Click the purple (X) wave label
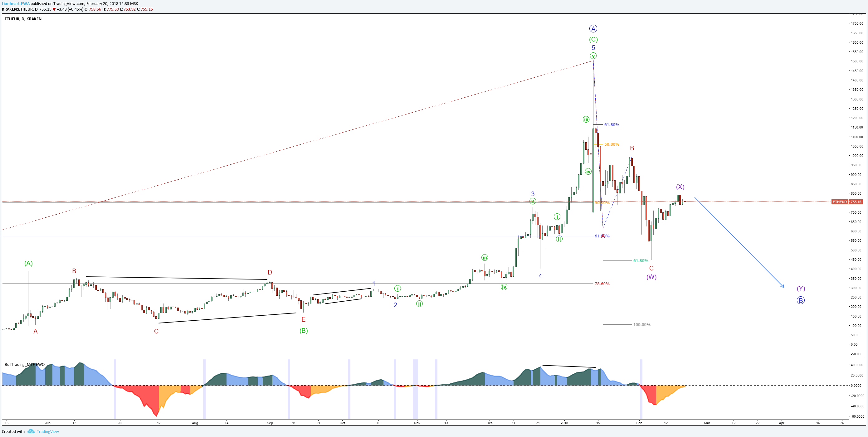 (x=680, y=187)
